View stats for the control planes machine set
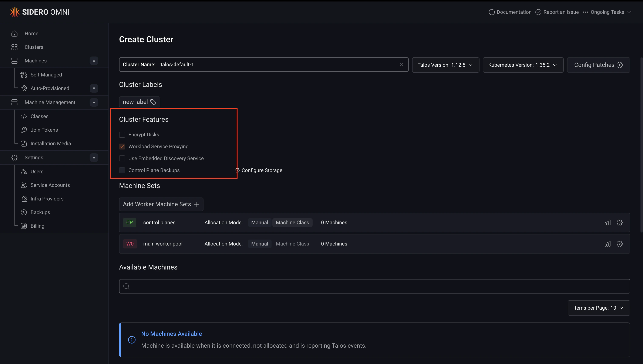 click(x=608, y=222)
